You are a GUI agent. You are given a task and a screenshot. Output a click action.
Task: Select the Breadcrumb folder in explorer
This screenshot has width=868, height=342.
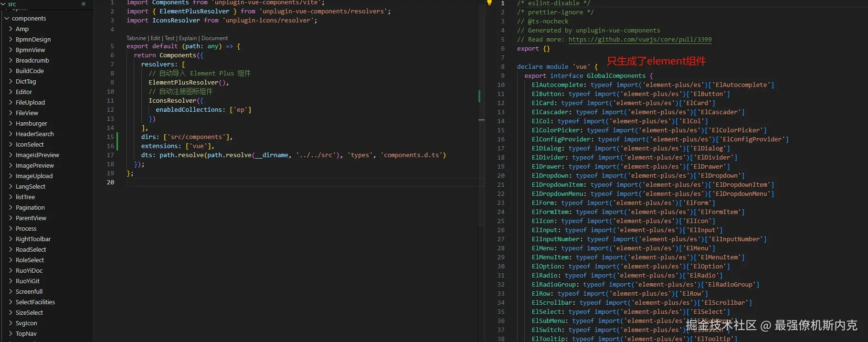pos(32,61)
